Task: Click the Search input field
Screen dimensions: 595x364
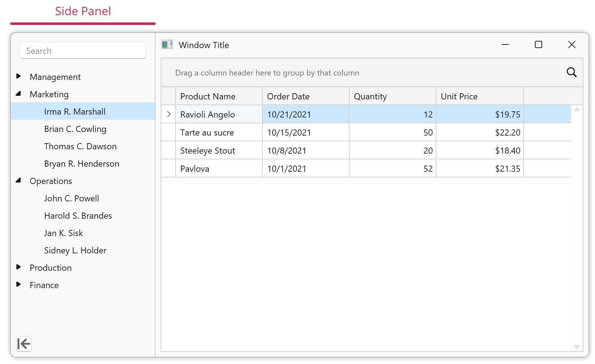Action: (x=83, y=51)
